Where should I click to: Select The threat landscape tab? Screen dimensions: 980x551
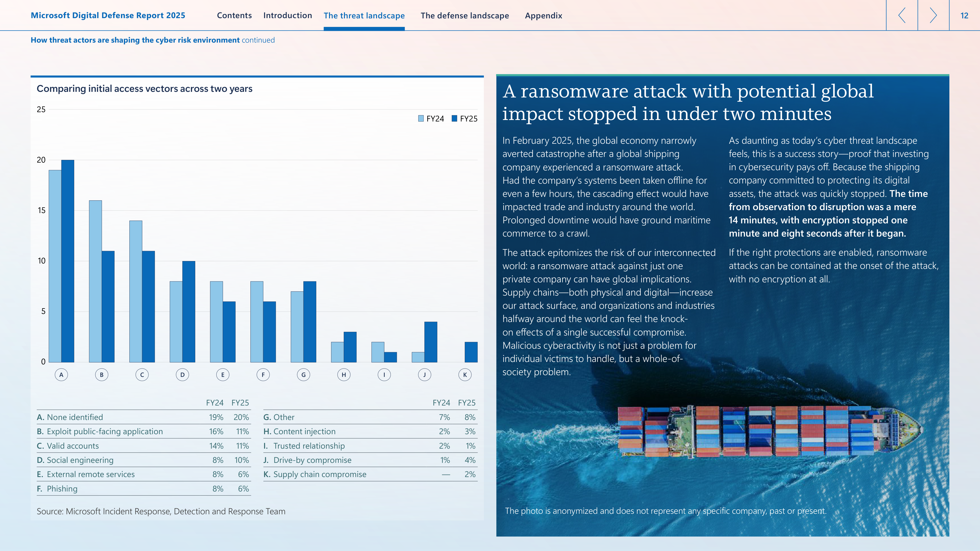point(364,16)
